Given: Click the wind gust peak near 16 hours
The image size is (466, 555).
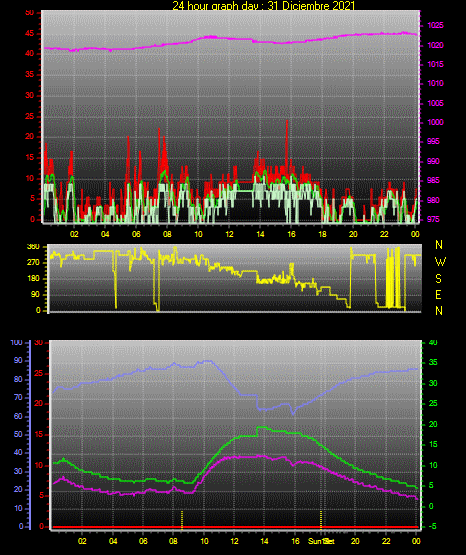Looking at the screenshot, I should (287, 122).
